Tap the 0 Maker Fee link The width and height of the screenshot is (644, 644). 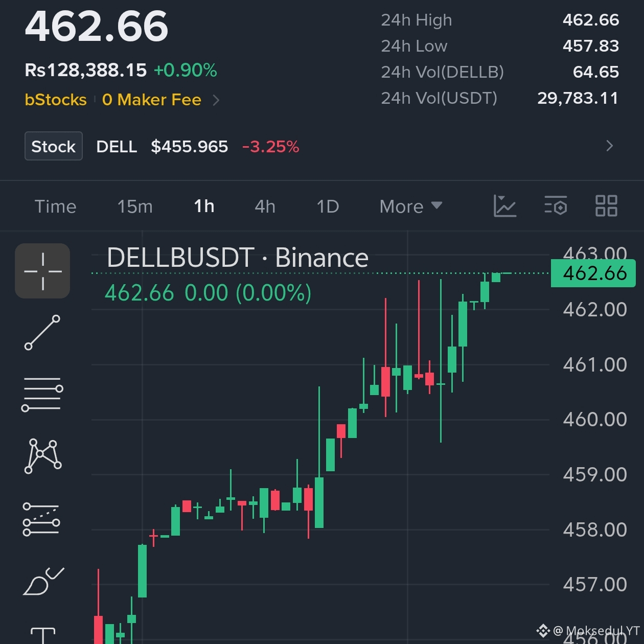pyautogui.click(x=152, y=100)
